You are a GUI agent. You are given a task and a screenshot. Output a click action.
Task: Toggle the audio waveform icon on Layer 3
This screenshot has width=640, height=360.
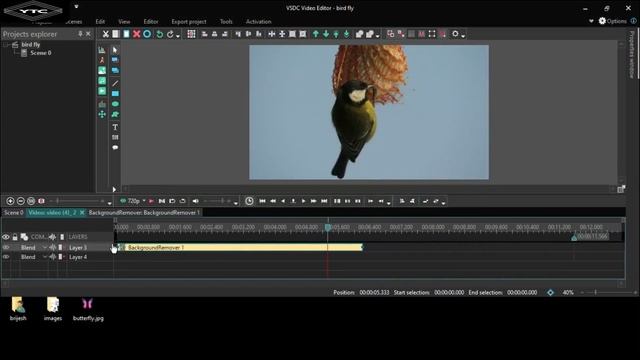click(52, 247)
